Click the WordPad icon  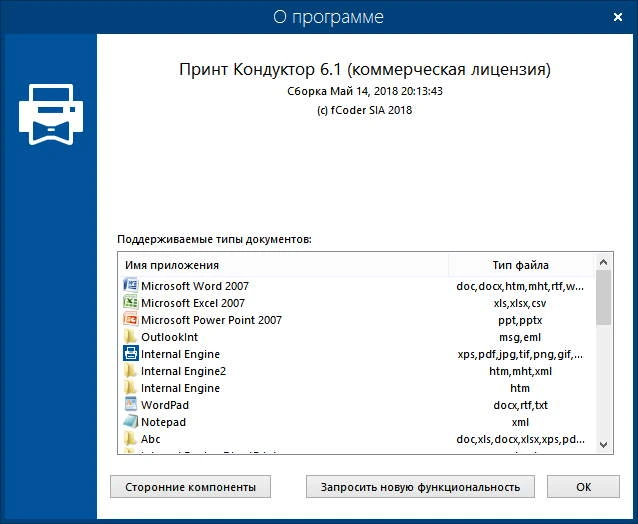pos(130,404)
